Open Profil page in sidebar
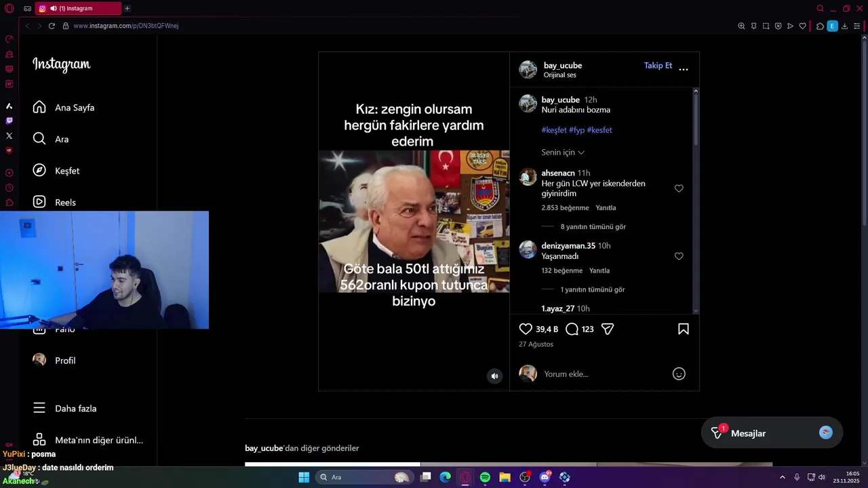Screen dimensions: 868x488 pos(54,361)
